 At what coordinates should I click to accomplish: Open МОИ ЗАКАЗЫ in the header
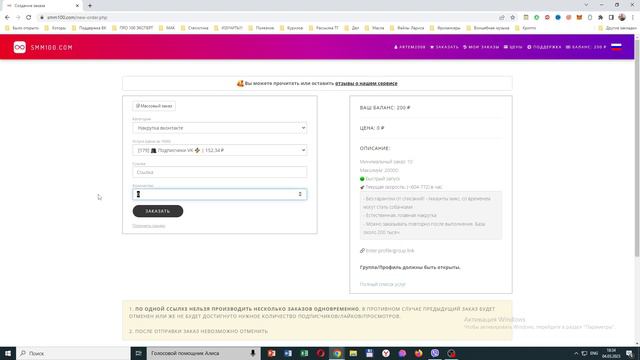tap(481, 47)
